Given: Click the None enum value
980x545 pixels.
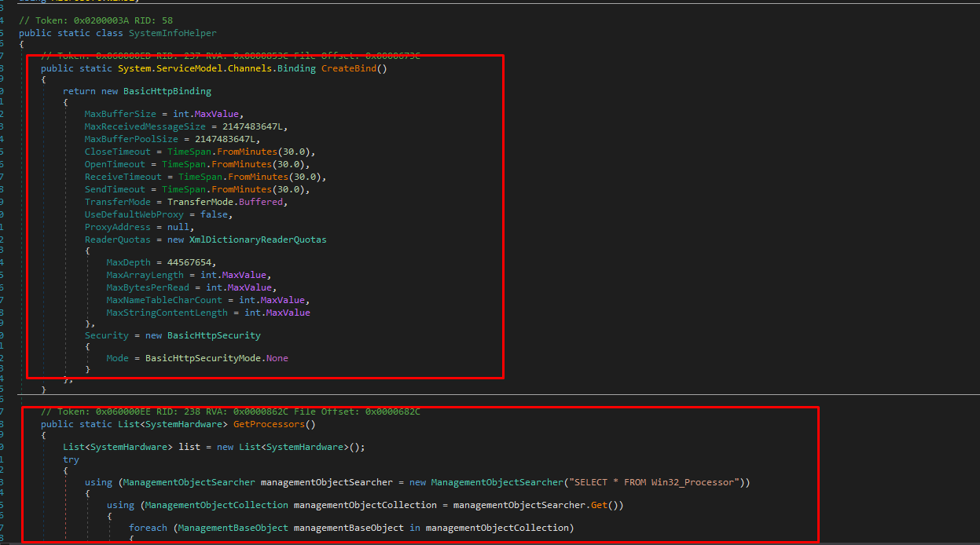Looking at the screenshot, I should tap(277, 358).
